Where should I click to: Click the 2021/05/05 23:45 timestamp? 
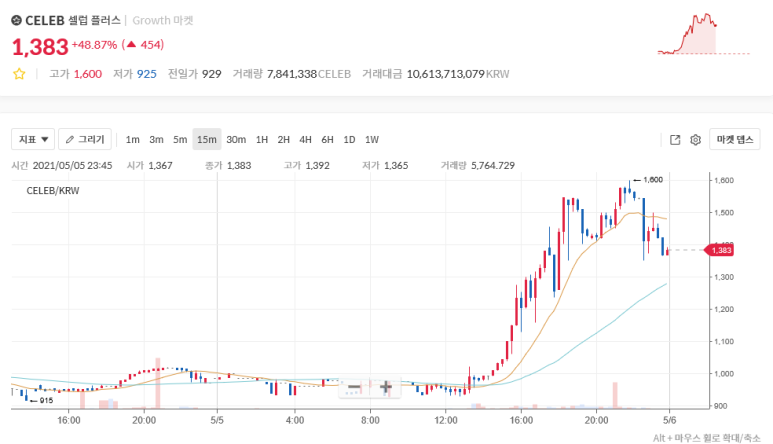pos(72,166)
